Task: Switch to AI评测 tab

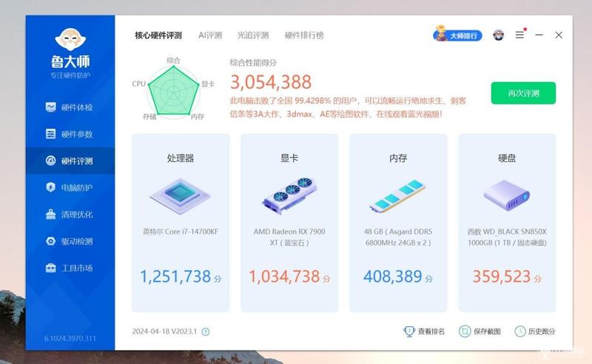Action: [210, 36]
